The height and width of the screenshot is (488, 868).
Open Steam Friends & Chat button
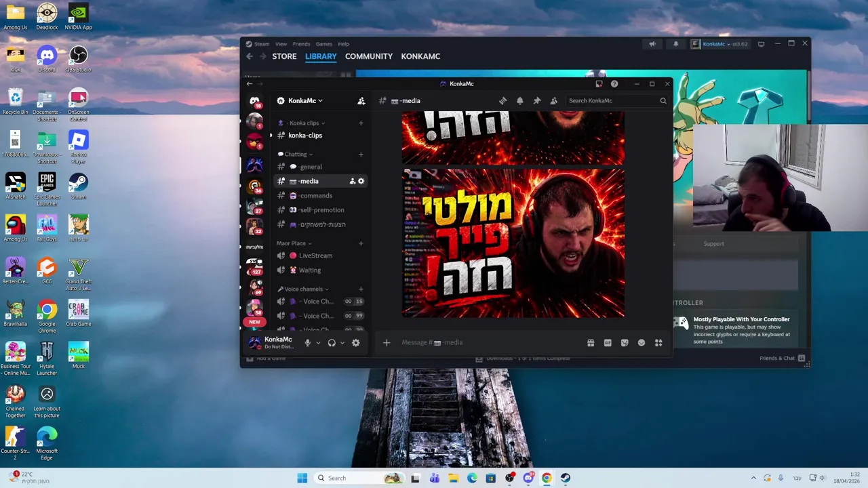click(782, 359)
